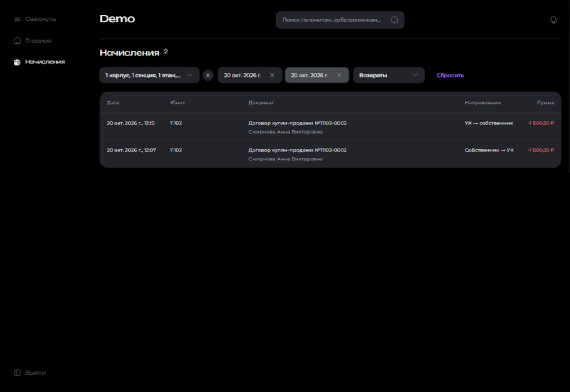Click the Demo logo
The image size is (570, 392).
pyautogui.click(x=117, y=19)
